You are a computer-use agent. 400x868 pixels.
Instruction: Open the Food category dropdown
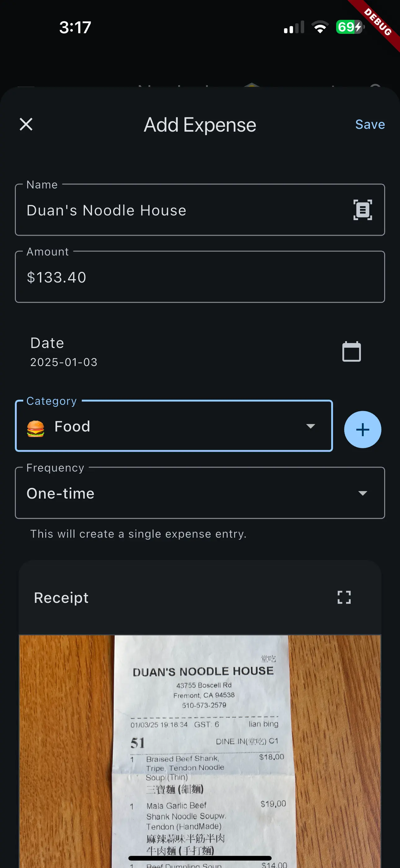point(173,426)
